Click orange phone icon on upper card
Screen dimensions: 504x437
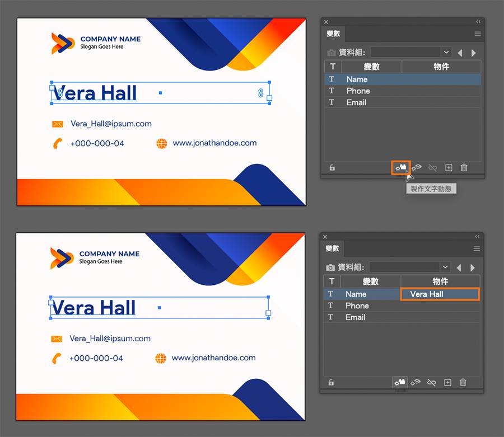tap(58, 144)
